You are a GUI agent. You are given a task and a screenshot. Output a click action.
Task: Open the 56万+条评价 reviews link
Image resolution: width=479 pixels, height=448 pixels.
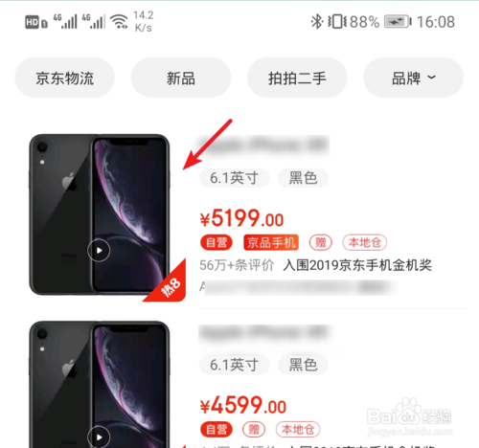(237, 265)
